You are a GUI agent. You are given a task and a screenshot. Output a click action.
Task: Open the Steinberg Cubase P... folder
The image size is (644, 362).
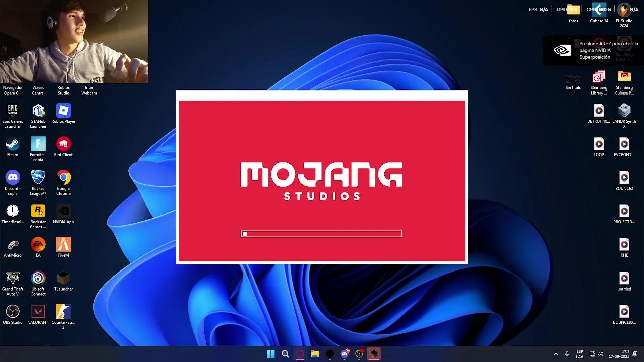pyautogui.click(x=624, y=82)
